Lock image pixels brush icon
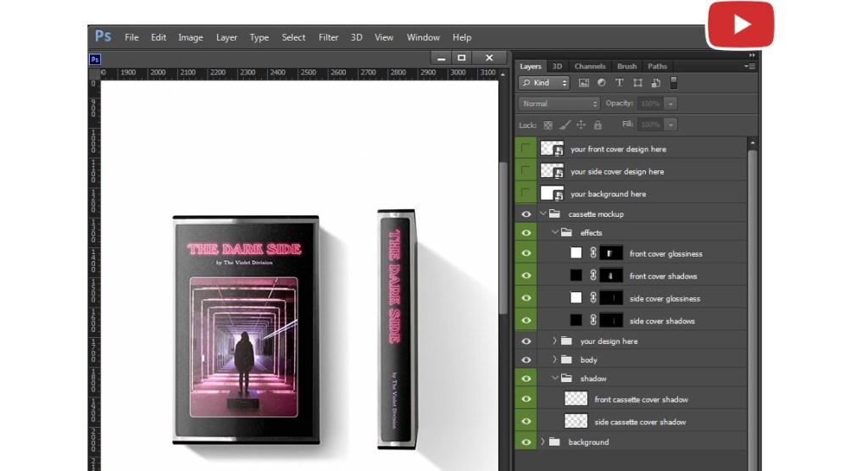The width and height of the screenshot is (868, 471). pos(564,125)
